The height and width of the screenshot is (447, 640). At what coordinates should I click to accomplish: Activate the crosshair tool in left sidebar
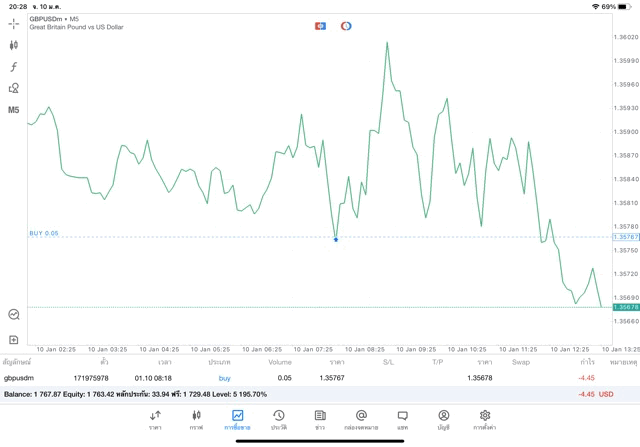(x=14, y=23)
